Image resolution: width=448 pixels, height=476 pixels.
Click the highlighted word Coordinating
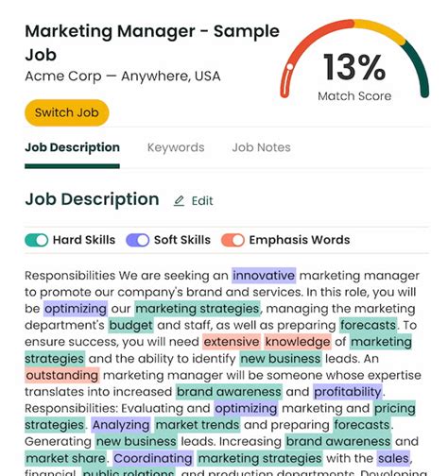153,458
